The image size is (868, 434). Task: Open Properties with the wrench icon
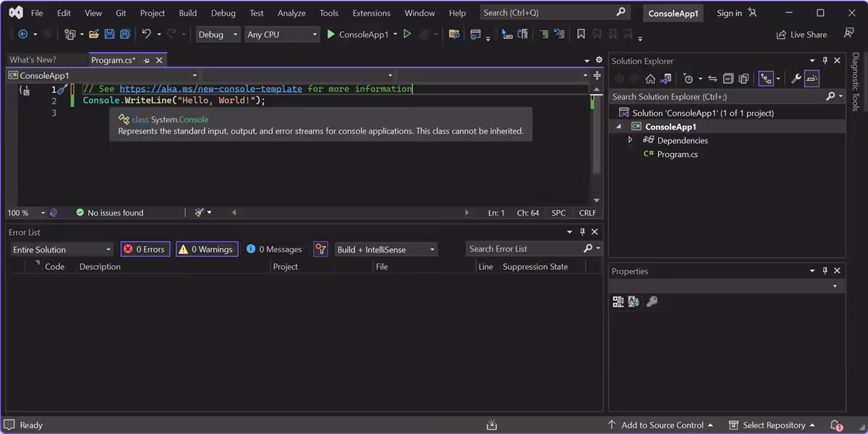[796, 78]
